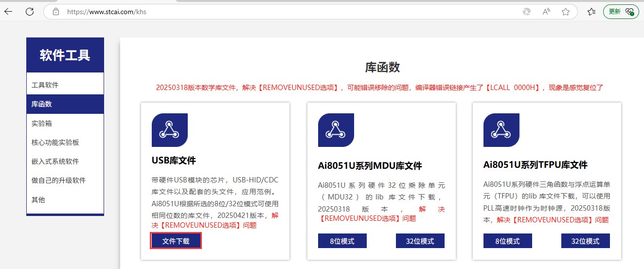Click the red 20250318版本数学库文件 notice
This screenshot has width=644, height=269.
pyautogui.click(x=379, y=88)
